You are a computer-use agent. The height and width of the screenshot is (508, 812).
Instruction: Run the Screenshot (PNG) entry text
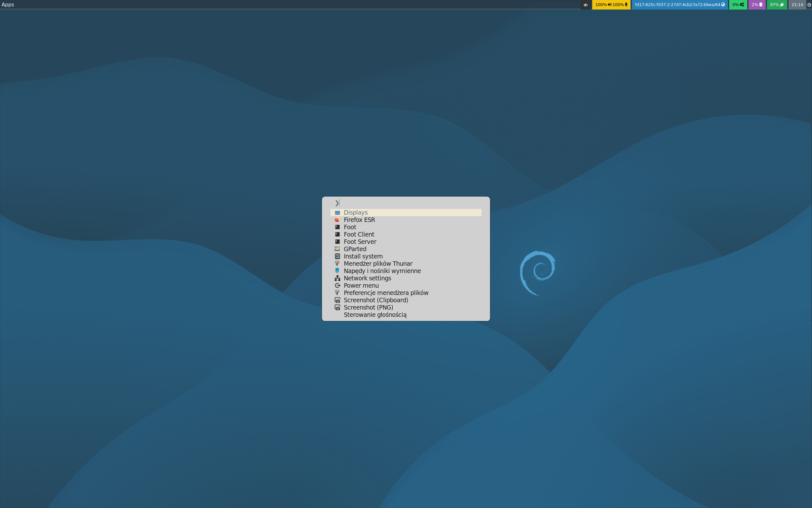point(369,307)
